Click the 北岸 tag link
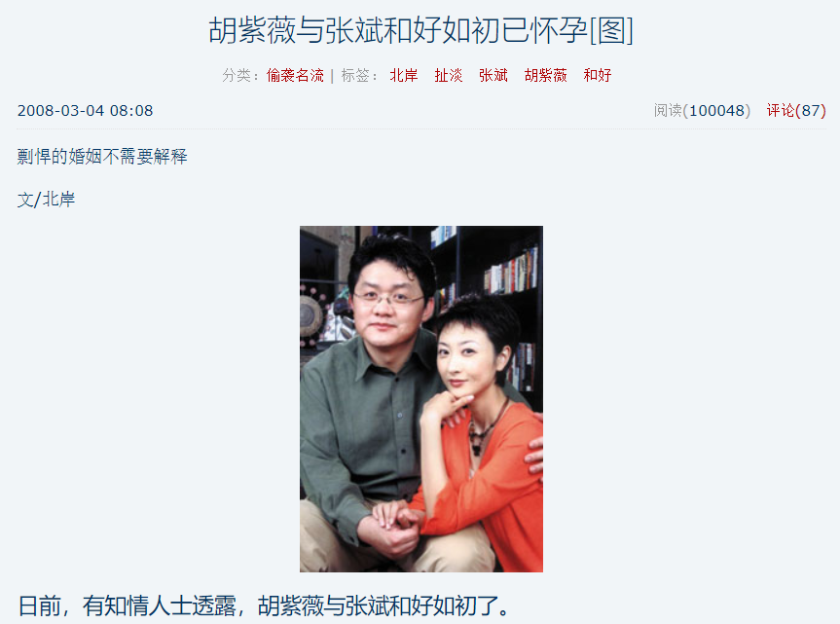This screenshot has width=840, height=624. (x=403, y=75)
